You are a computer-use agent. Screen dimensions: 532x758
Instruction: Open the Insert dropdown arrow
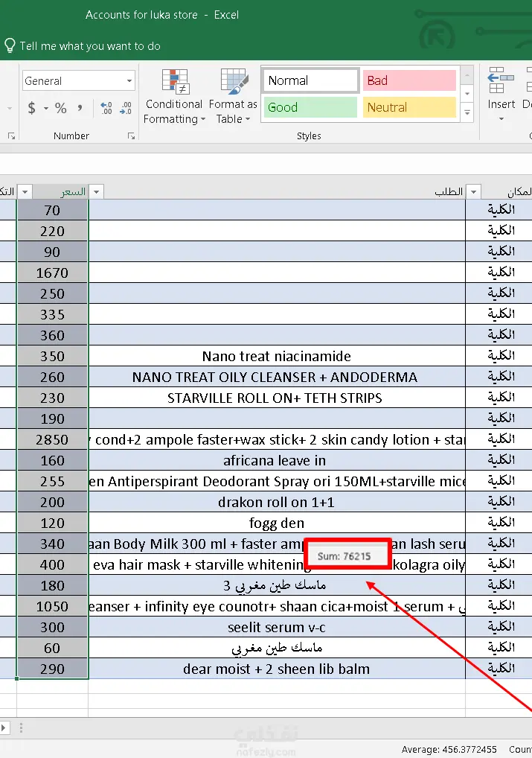(501, 118)
